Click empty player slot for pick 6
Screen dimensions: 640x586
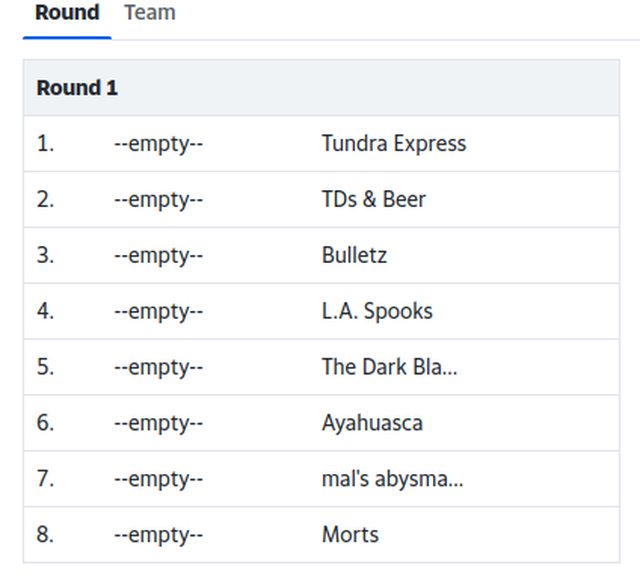click(x=158, y=423)
